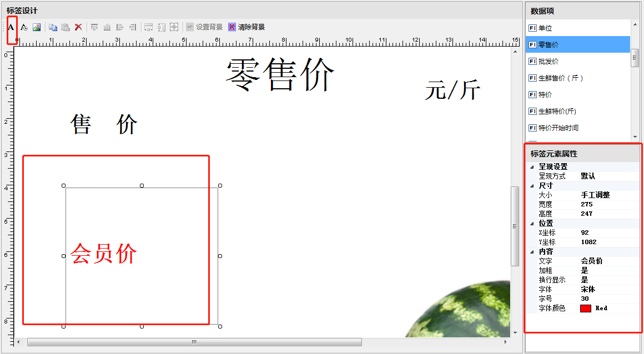The image size is (644, 354).
Task: Click the copy icon in toolbar
Action: 53,27
